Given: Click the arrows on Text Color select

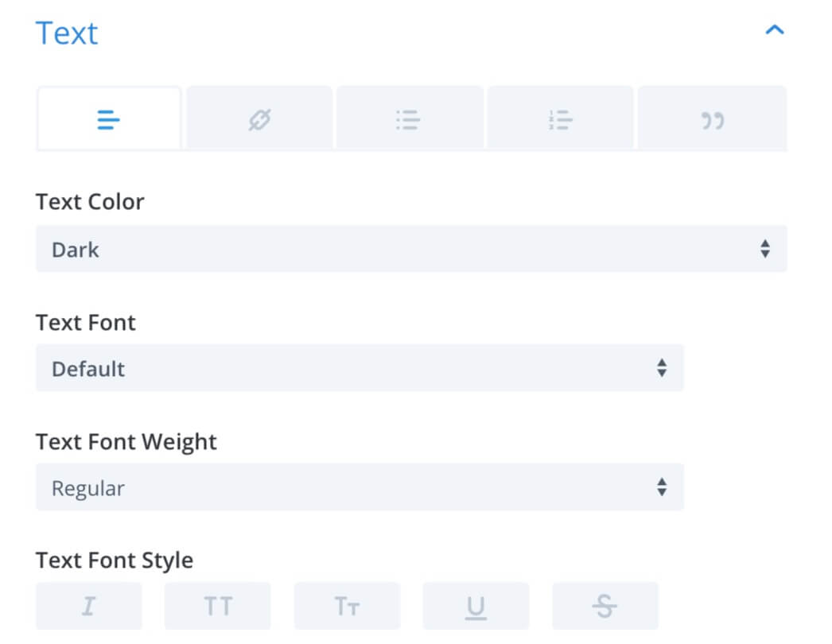Looking at the screenshot, I should 764,249.
